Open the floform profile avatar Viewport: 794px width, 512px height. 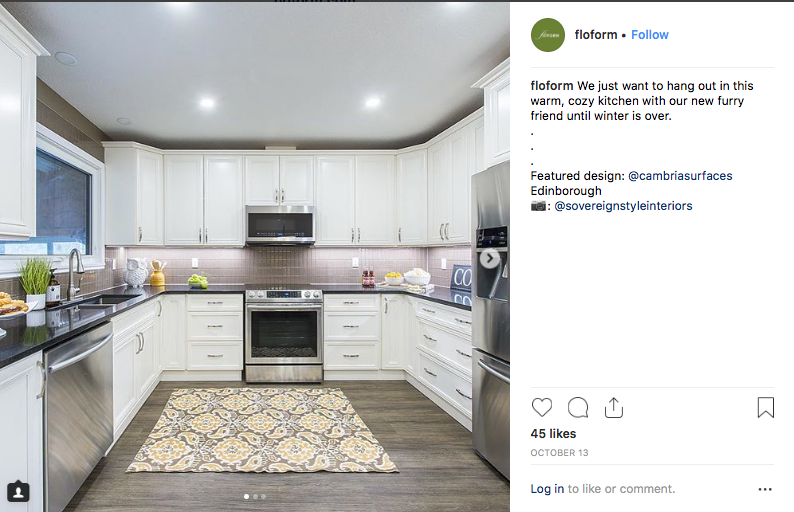[548, 35]
